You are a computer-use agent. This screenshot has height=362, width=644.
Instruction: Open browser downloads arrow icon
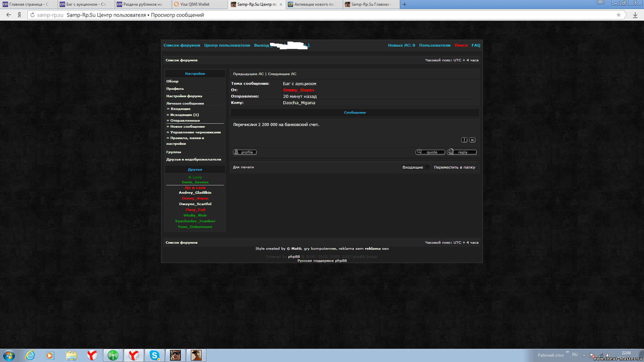[x=635, y=15]
